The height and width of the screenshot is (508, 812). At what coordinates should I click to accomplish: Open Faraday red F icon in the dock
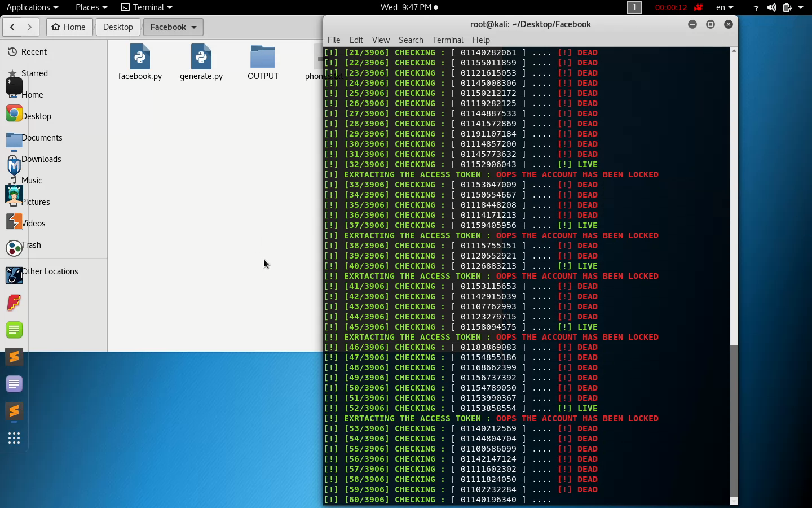(x=14, y=303)
